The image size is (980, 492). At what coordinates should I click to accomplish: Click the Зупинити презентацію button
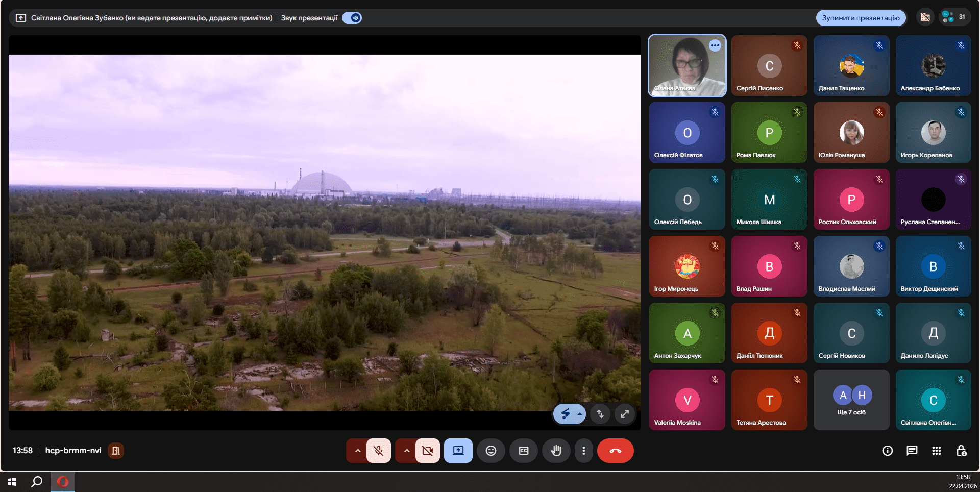[861, 18]
